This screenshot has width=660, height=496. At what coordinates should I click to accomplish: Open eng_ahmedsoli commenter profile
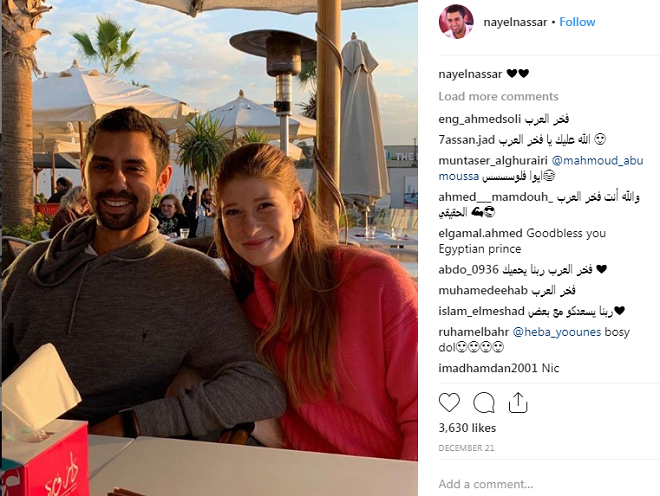480,119
